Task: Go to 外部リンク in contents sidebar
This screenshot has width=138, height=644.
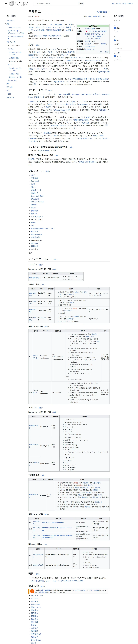Action: click(10, 97)
